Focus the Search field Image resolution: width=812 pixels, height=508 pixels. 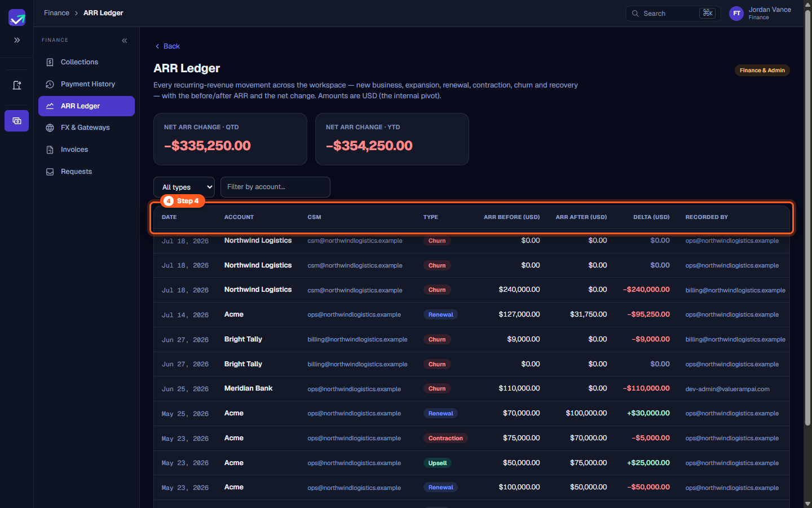pos(673,14)
